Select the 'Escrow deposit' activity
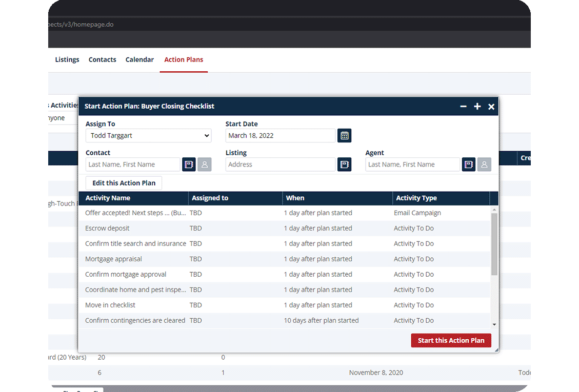 (284, 229)
